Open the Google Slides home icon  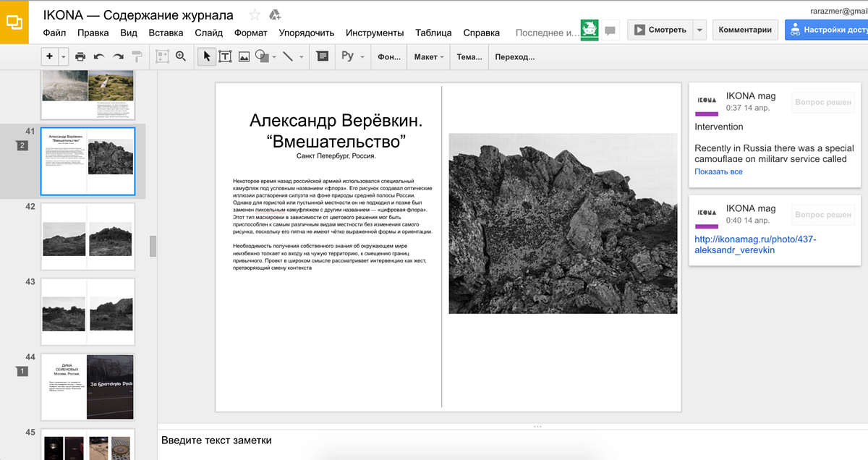(14, 22)
